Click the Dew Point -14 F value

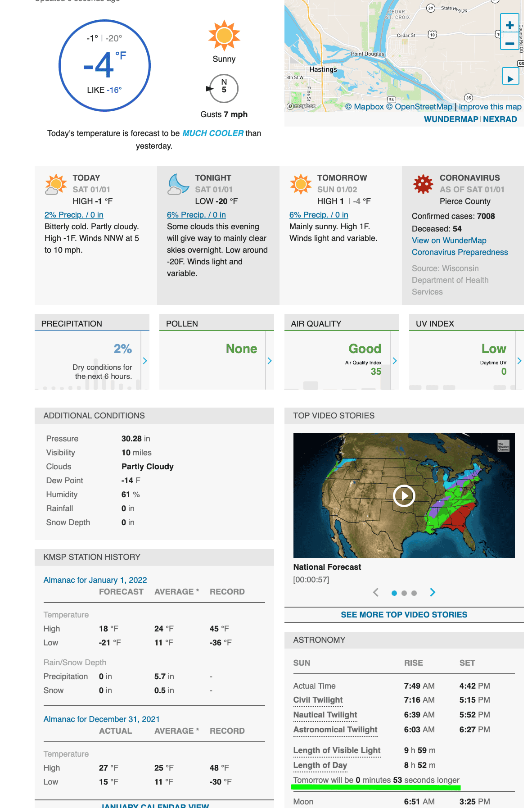131,481
